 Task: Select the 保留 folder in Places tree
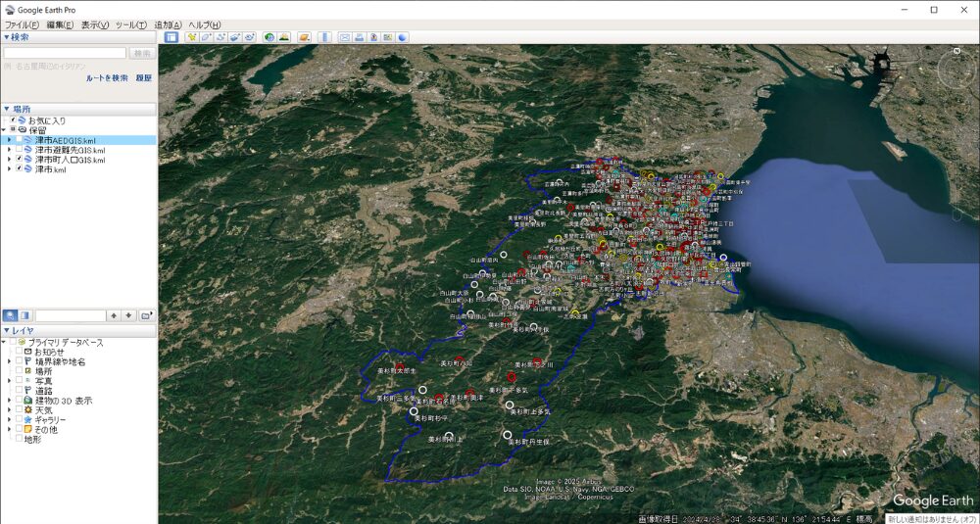point(38,130)
